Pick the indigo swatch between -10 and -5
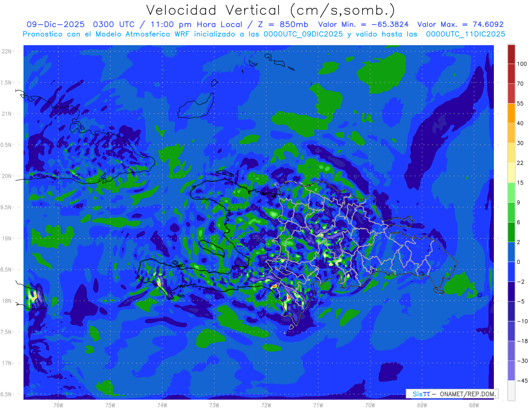 click(511, 311)
